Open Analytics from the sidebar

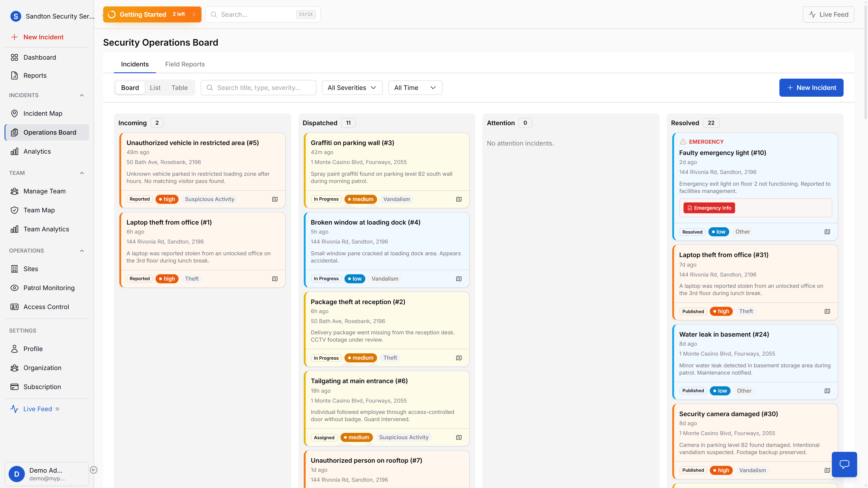[37, 151]
